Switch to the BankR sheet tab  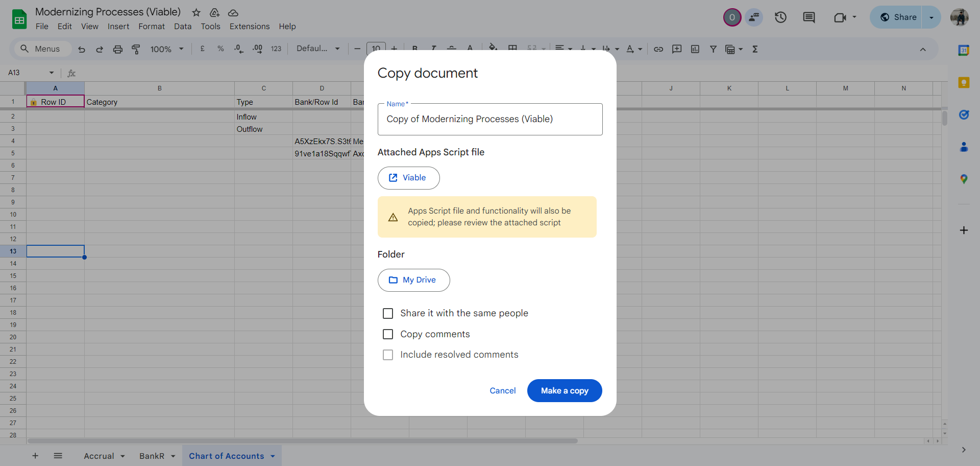point(152,456)
